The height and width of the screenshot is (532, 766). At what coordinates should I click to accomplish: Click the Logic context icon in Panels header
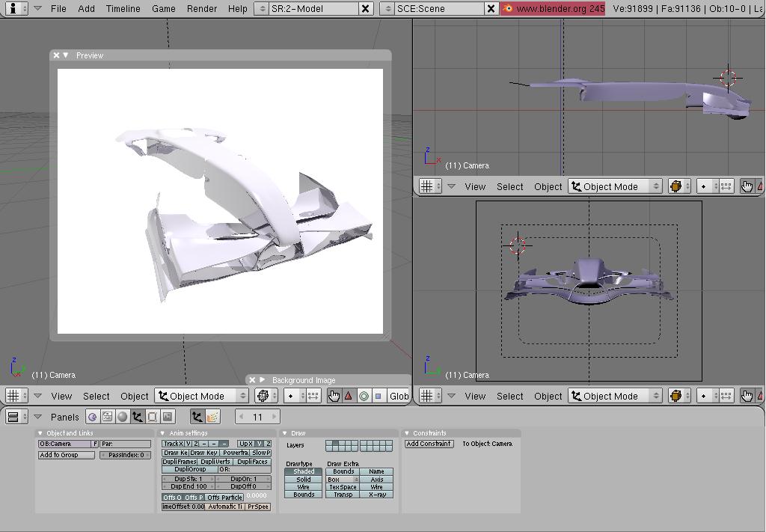coord(92,417)
